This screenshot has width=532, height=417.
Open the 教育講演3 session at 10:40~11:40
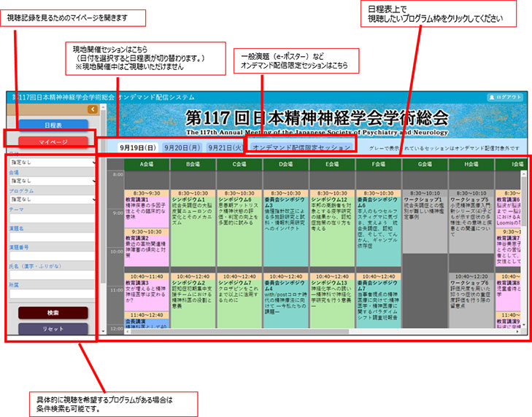[147, 292]
